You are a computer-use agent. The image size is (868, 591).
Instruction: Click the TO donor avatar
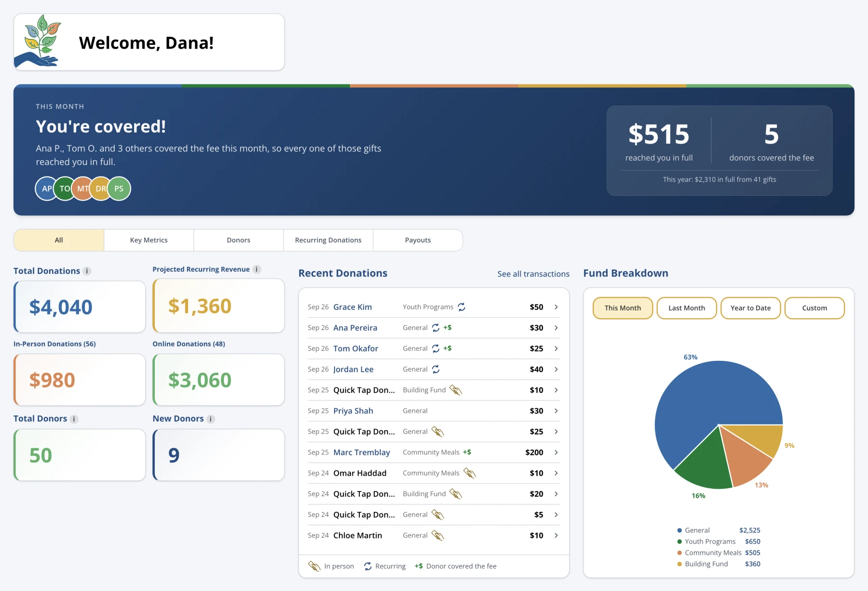point(64,189)
